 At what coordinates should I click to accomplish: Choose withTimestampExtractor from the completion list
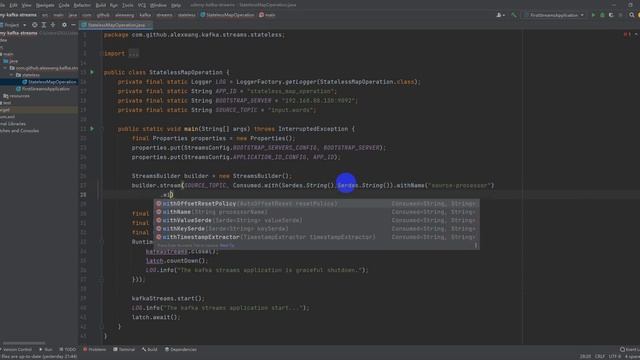(x=316, y=237)
